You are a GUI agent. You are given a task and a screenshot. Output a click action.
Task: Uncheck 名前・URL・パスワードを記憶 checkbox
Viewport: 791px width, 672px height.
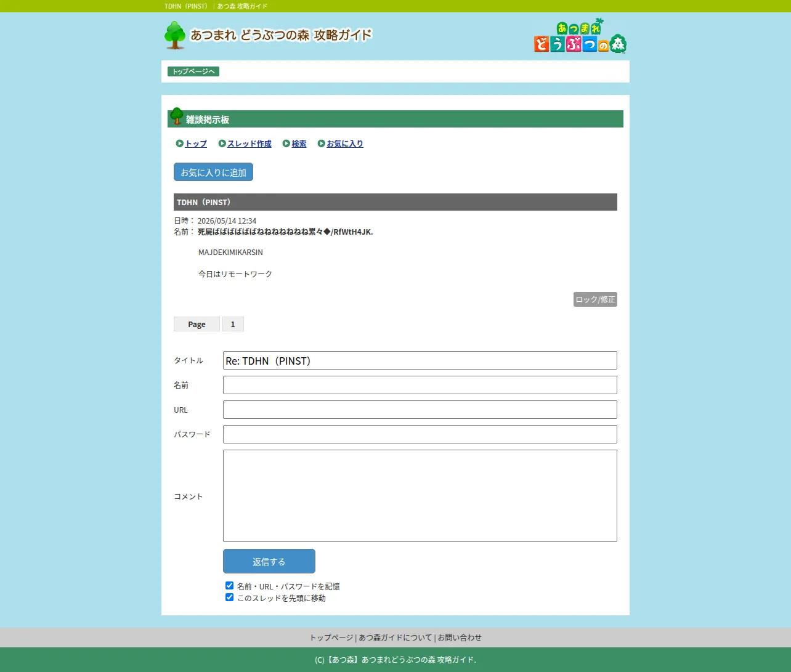tap(229, 586)
